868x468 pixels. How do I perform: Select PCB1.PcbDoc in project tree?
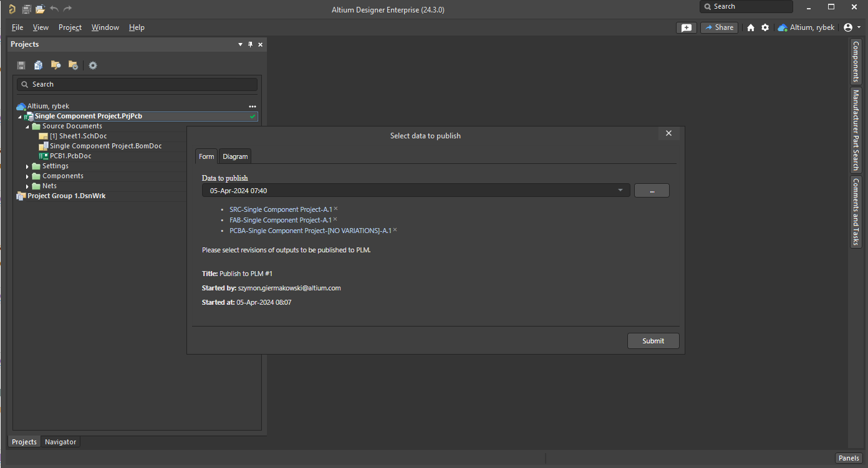pyautogui.click(x=70, y=156)
